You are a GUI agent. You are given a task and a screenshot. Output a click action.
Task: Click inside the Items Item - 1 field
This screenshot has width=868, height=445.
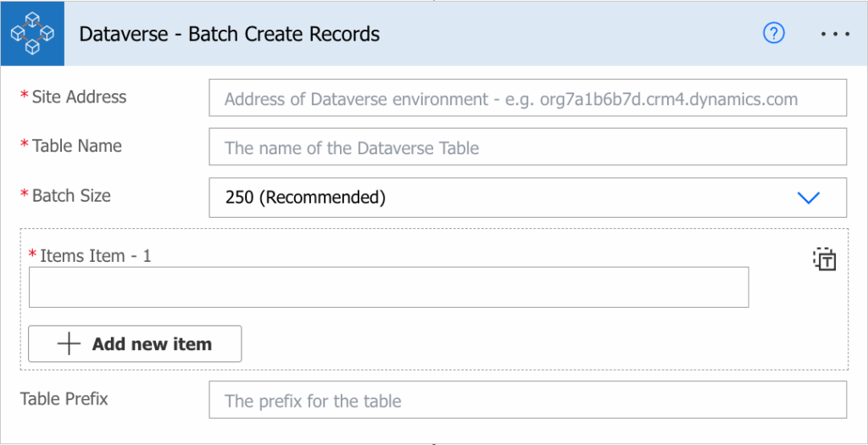(x=388, y=287)
